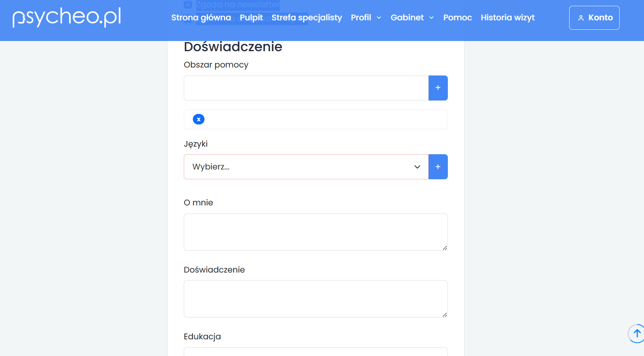Go to Strona główna

click(x=201, y=18)
